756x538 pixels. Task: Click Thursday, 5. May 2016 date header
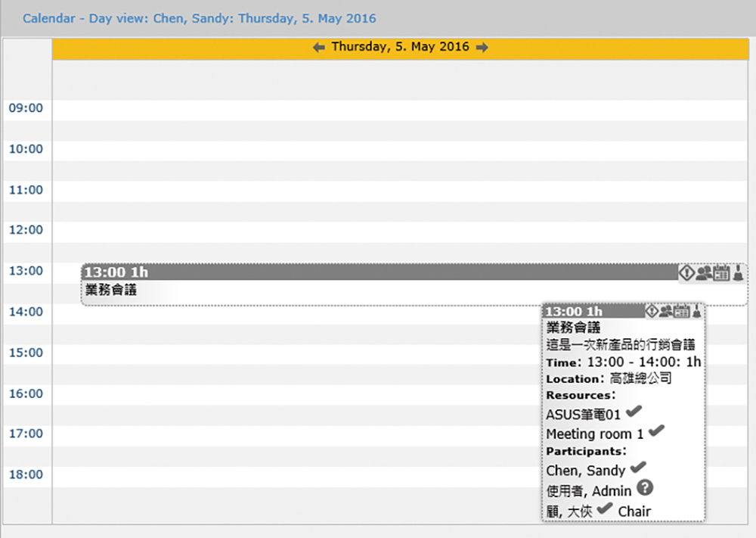400,47
